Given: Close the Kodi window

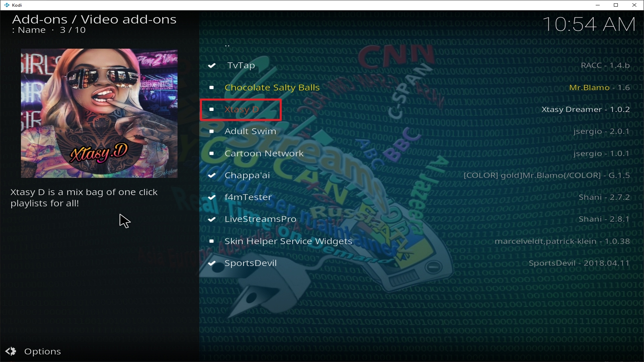Looking at the screenshot, I should pos(634,5).
